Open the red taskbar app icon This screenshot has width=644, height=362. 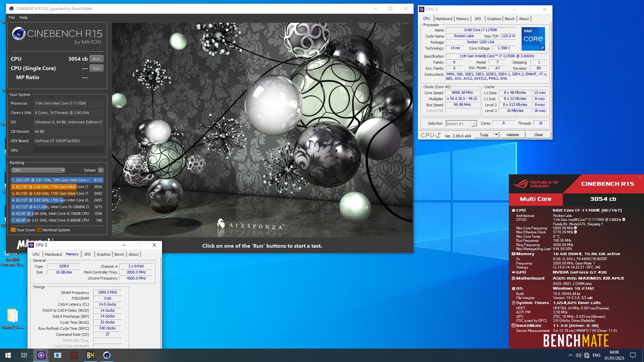74,355
